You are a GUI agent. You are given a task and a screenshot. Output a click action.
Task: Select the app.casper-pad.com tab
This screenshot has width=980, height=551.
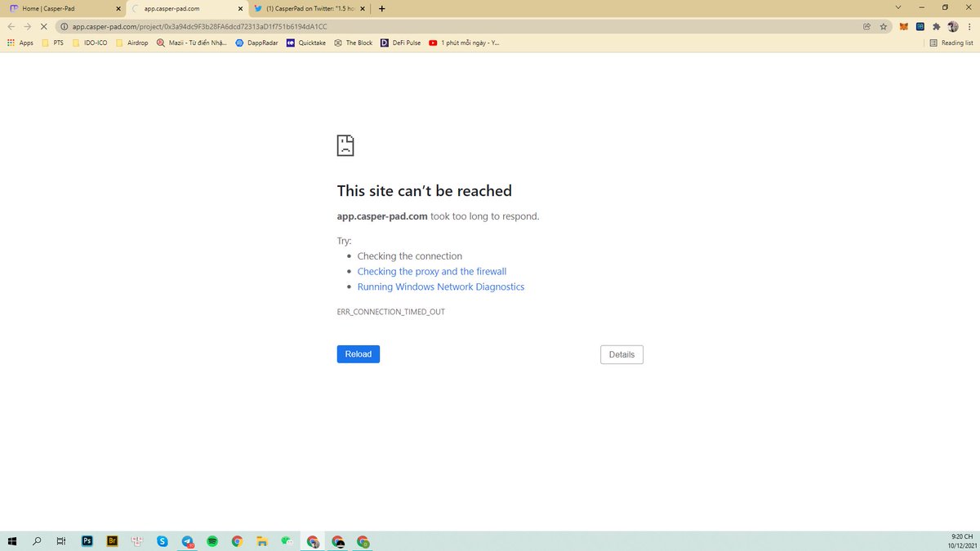pos(187,8)
